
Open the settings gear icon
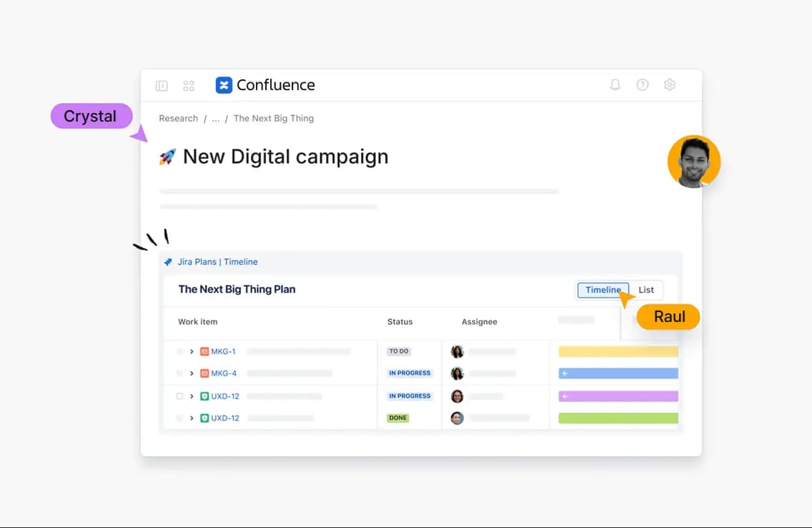click(670, 84)
